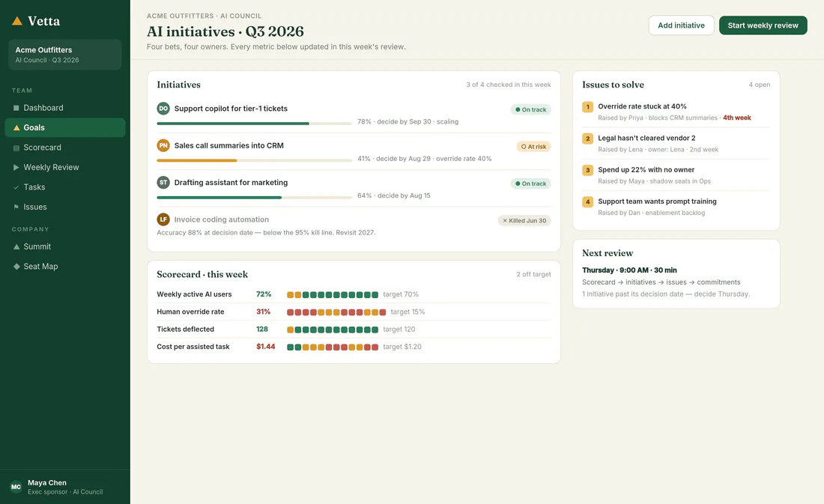This screenshot has height=504, width=824.
Task: Click the target 15% label
Action: click(x=408, y=312)
